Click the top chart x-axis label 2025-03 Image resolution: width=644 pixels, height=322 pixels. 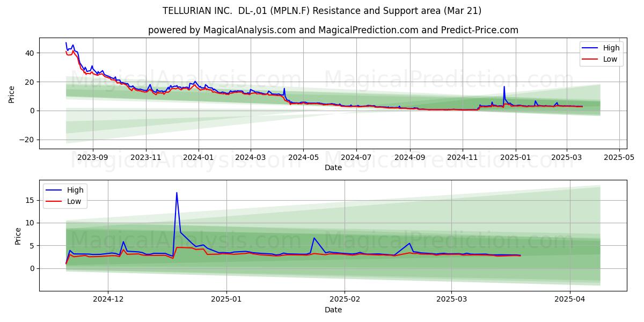coord(567,157)
